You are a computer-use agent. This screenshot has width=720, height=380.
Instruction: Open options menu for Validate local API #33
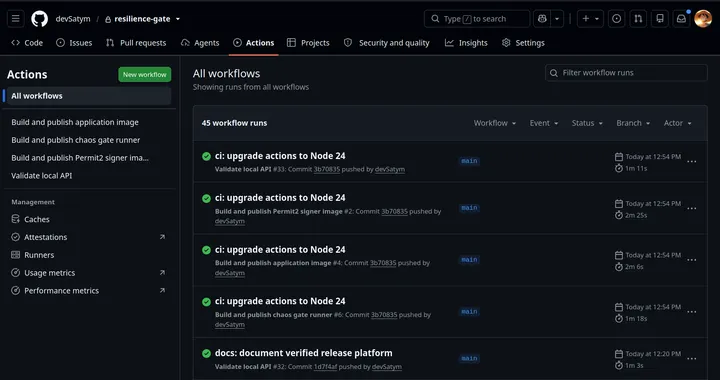click(692, 162)
